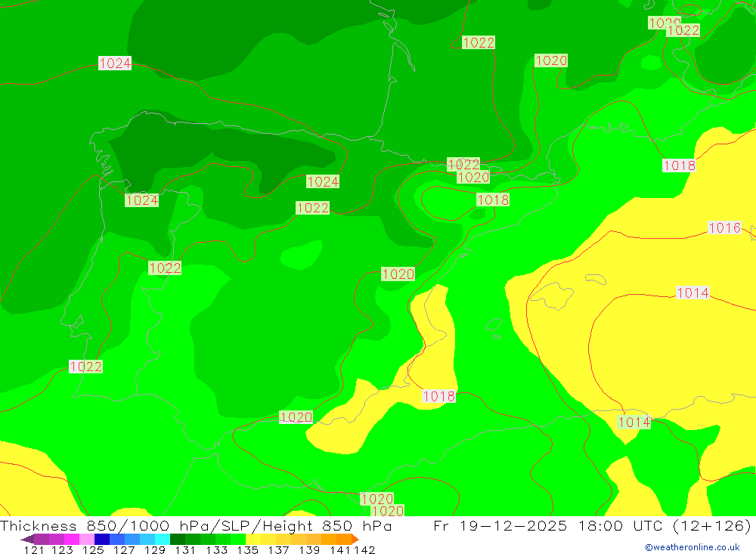Click the 1014 isobar label on yellow background

692,292
